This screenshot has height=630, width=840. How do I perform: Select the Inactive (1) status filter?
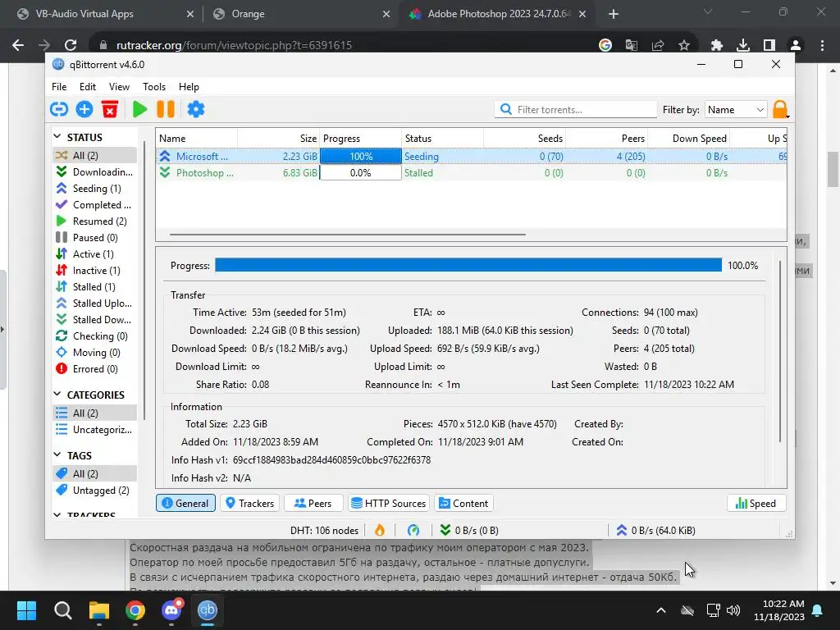(x=95, y=271)
